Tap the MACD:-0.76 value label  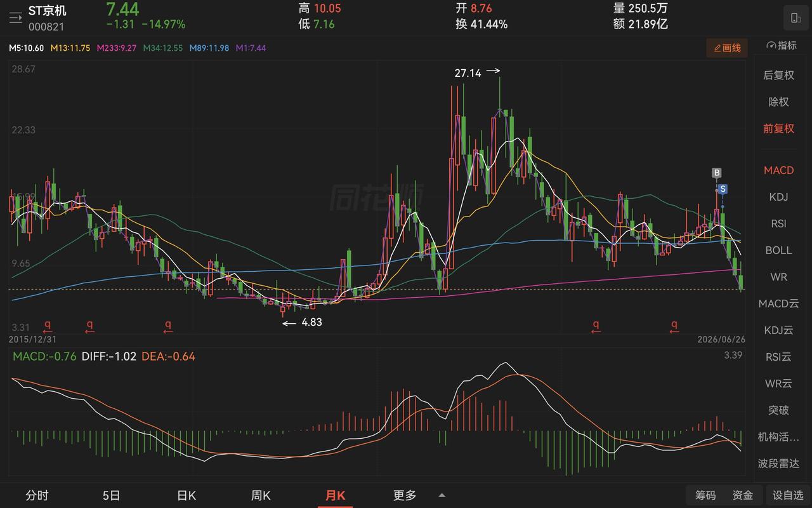(44, 356)
